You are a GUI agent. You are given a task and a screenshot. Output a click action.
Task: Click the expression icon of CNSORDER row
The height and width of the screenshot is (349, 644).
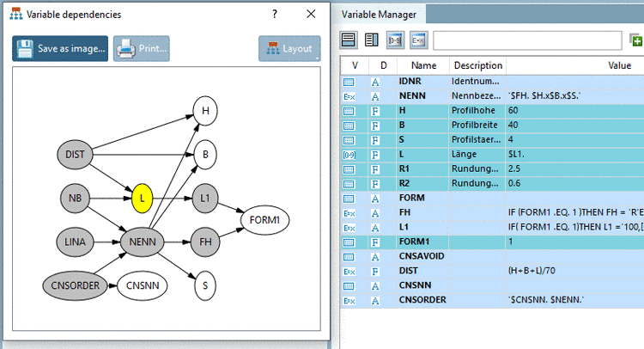tap(349, 301)
